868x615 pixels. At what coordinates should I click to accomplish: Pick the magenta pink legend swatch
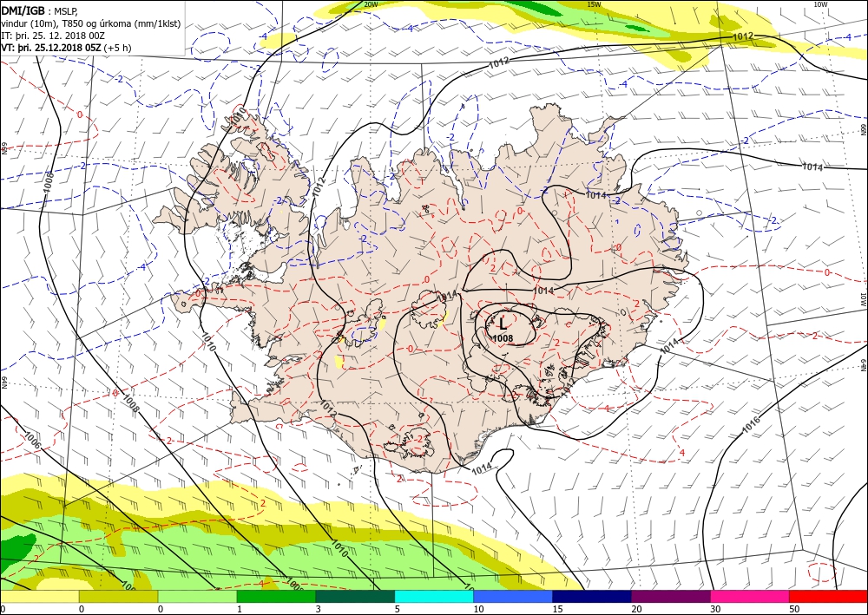pos(750,597)
